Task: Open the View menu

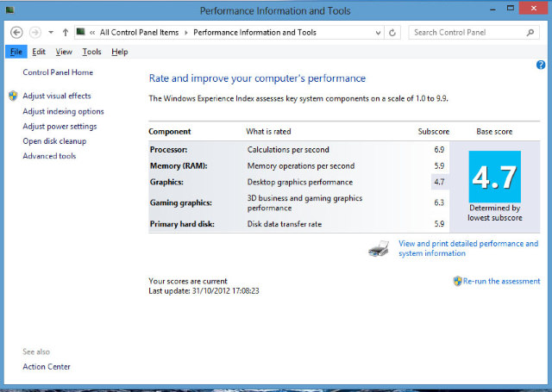Action: point(64,52)
